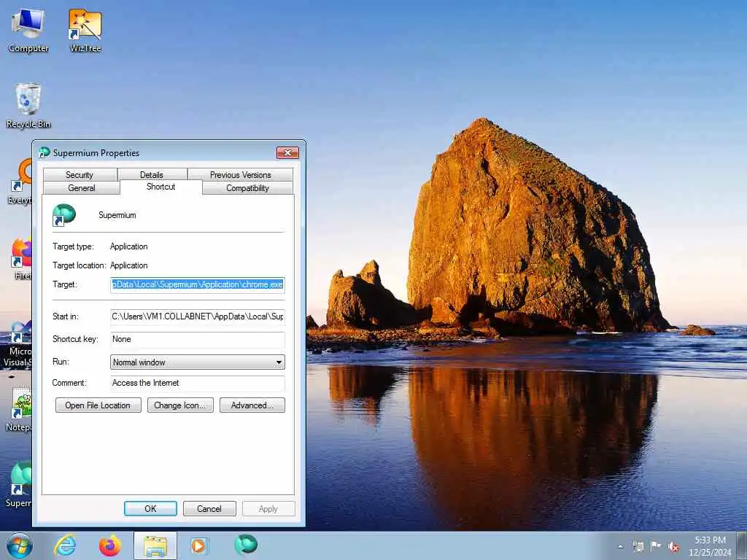
Task: Switch to the Details tab
Action: click(152, 175)
